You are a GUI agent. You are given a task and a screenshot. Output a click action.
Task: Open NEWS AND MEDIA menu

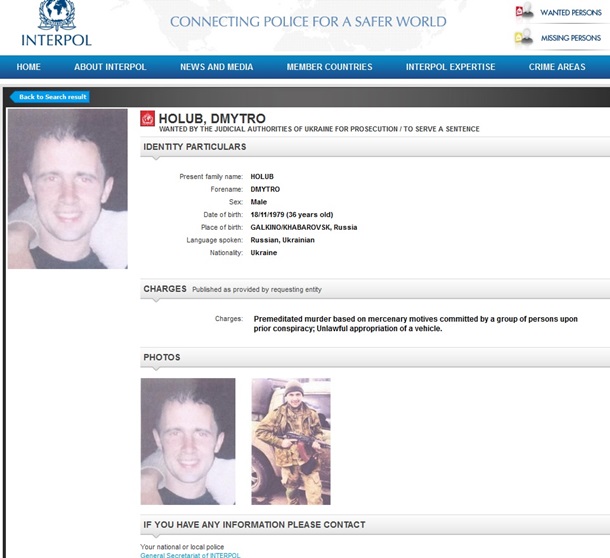[x=216, y=67]
